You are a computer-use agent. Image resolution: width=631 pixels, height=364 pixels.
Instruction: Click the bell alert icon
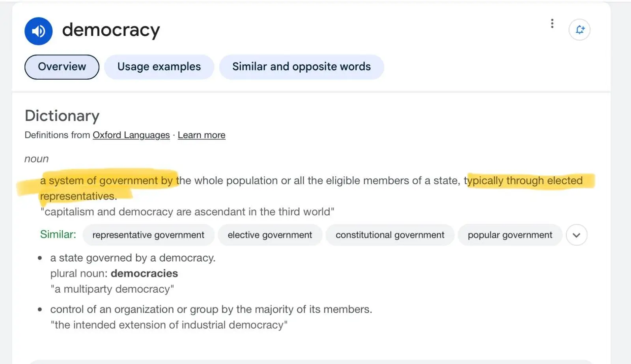[x=579, y=30]
